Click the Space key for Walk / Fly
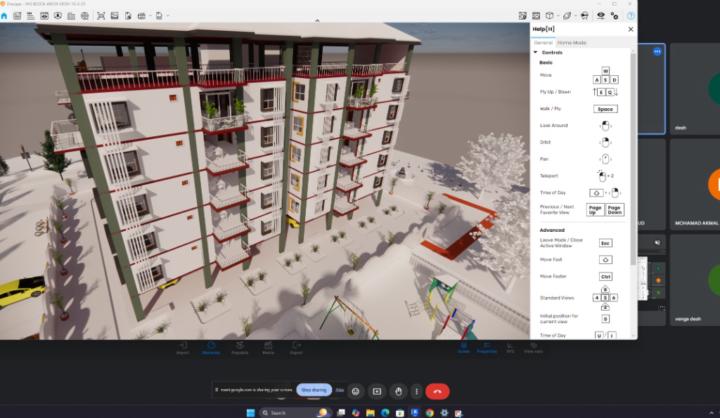The width and height of the screenshot is (720, 418). pyautogui.click(x=605, y=109)
